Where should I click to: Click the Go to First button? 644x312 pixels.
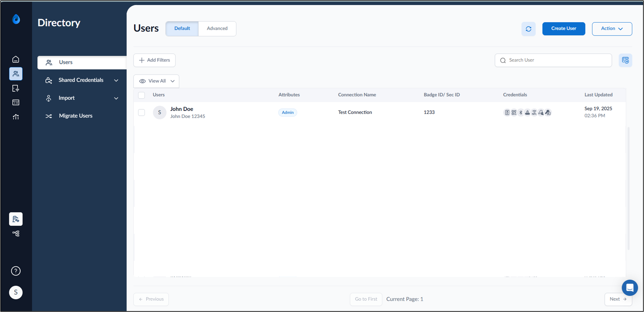[366, 299]
